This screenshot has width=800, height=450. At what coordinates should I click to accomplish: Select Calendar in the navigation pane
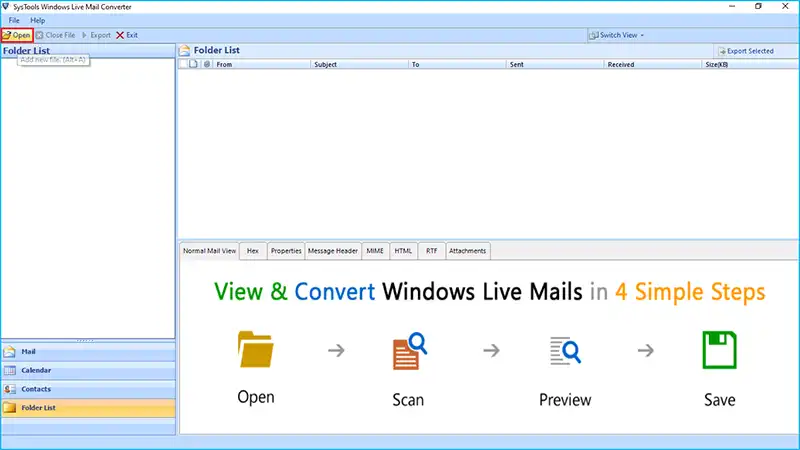click(x=88, y=370)
